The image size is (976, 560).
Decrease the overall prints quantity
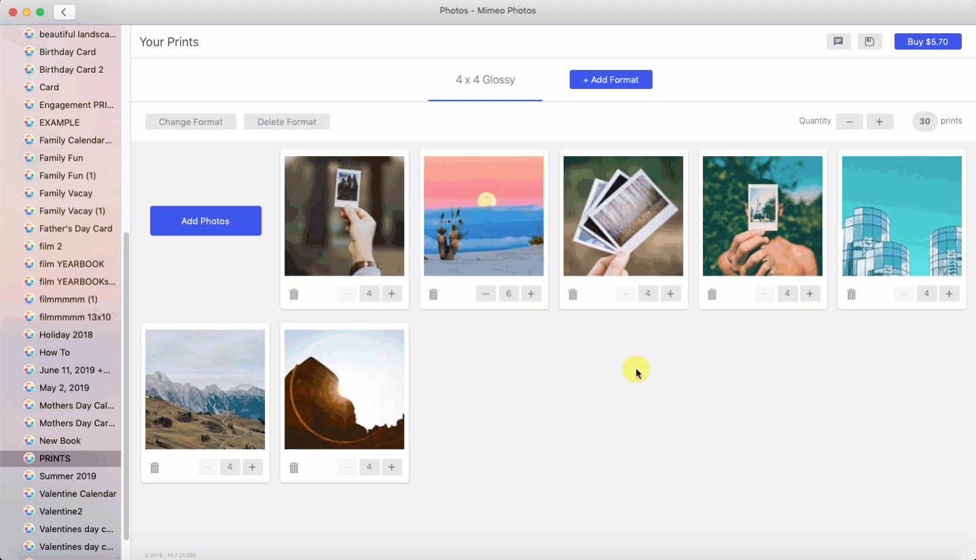coord(849,122)
